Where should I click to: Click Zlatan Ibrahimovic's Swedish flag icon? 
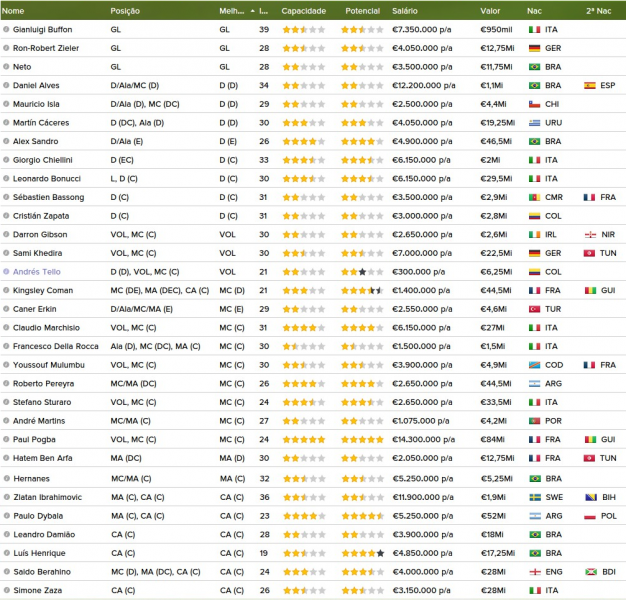(534, 495)
